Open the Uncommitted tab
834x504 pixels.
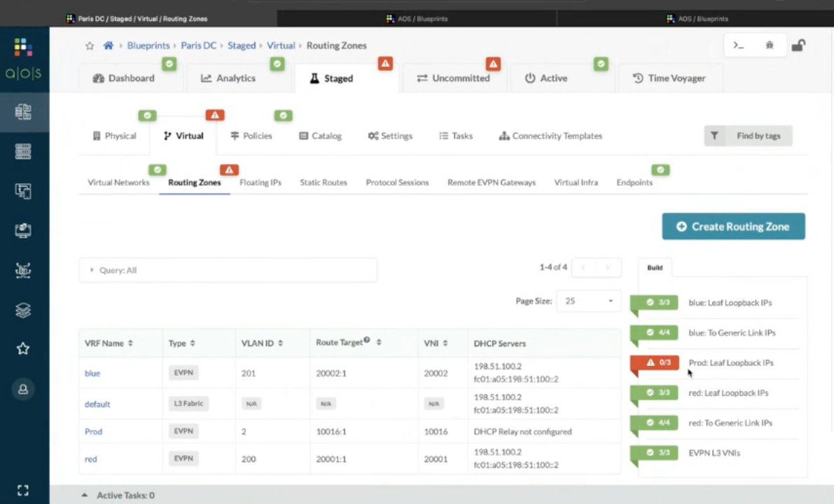click(x=453, y=79)
